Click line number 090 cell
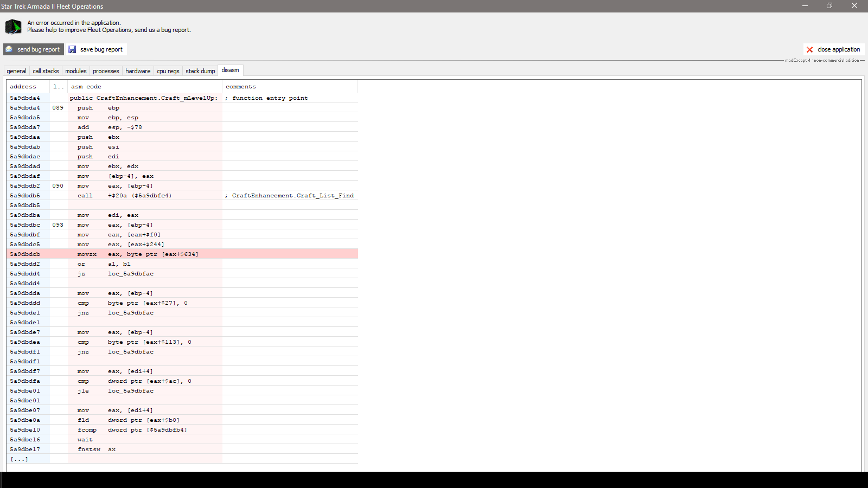The height and width of the screenshot is (488, 868). [x=58, y=186]
